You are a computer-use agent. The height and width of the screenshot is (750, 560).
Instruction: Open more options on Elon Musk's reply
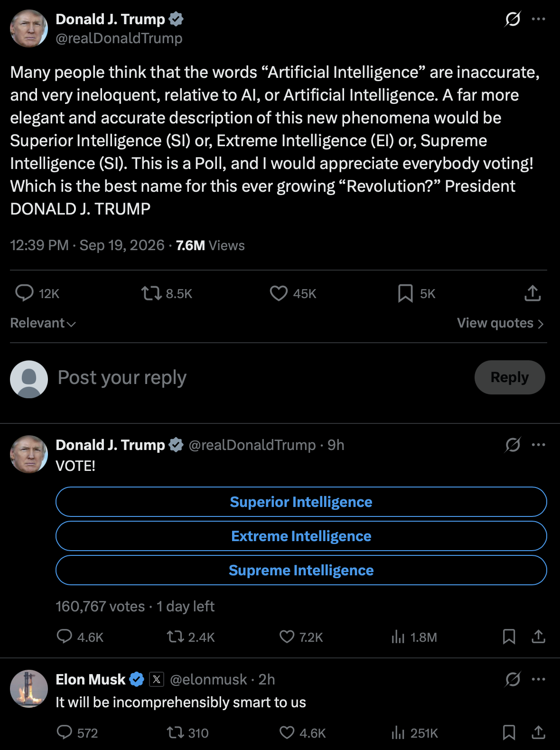(x=538, y=679)
